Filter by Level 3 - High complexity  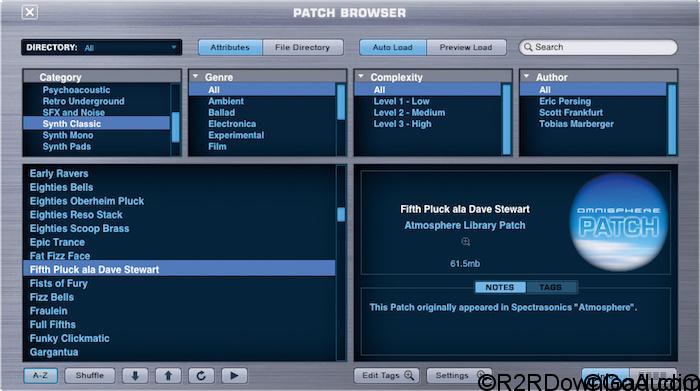(402, 124)
